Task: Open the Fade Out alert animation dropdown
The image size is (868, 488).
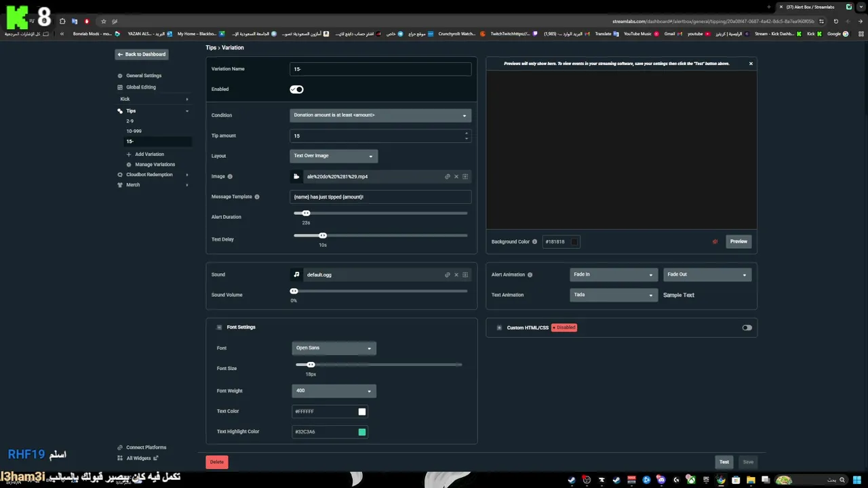Action: (707, 275)
